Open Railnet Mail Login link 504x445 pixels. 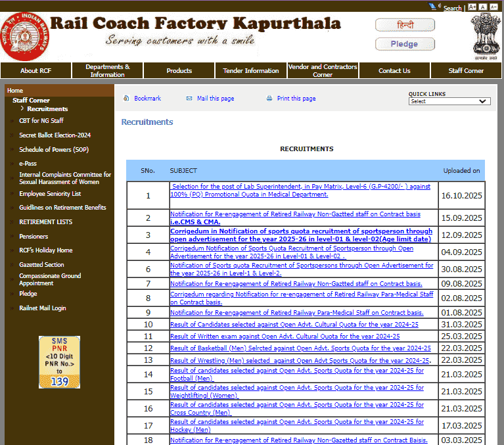pyautogui.click(x=43, y=308)
